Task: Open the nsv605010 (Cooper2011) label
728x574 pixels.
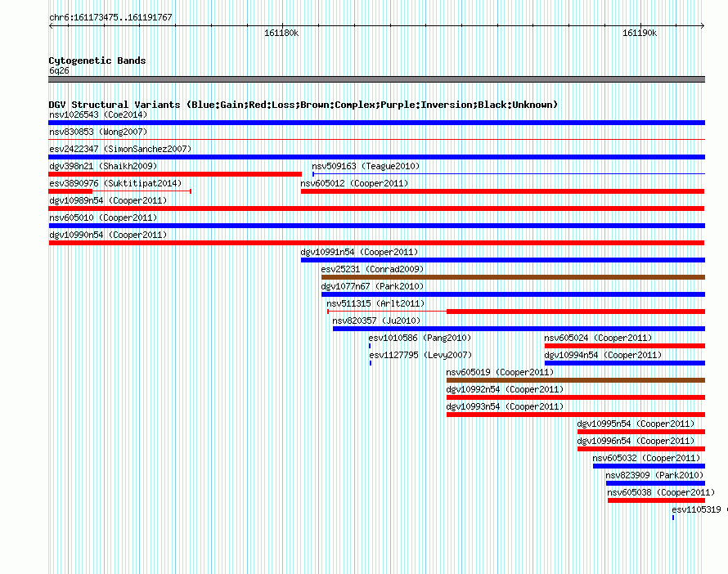Action: 103,217
